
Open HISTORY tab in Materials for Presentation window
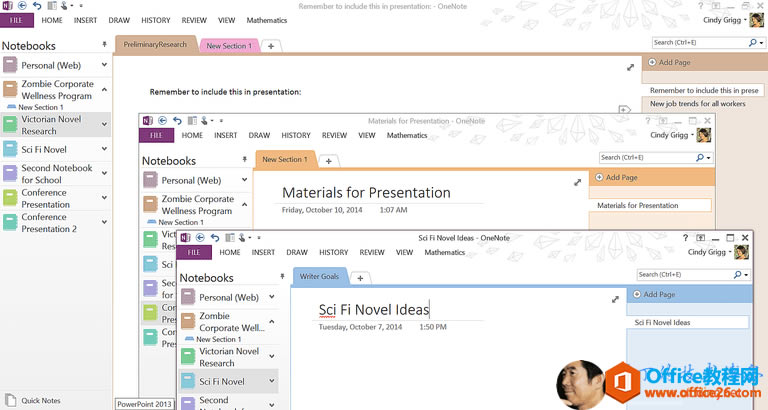[296, 135]
